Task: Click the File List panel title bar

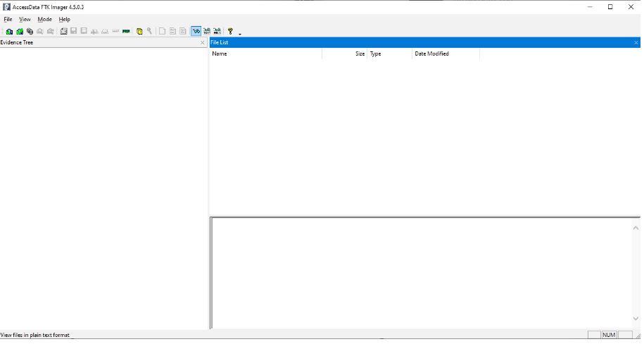Action: point(425,42)
